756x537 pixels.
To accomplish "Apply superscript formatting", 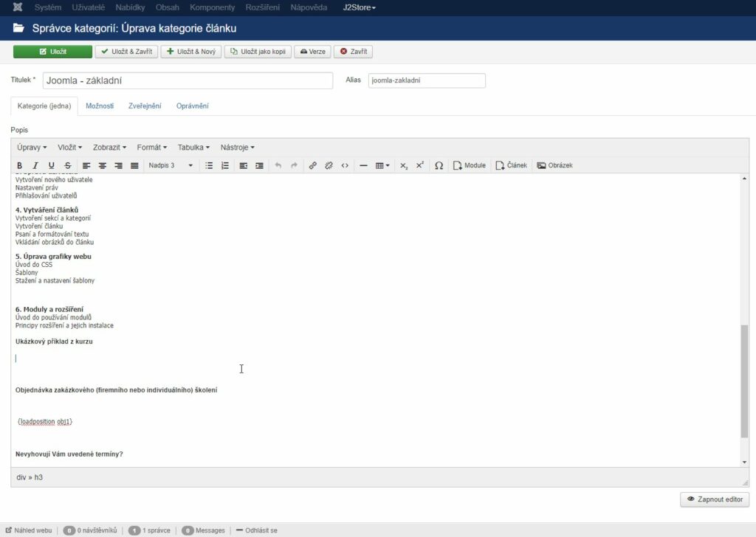I will 420,165.
